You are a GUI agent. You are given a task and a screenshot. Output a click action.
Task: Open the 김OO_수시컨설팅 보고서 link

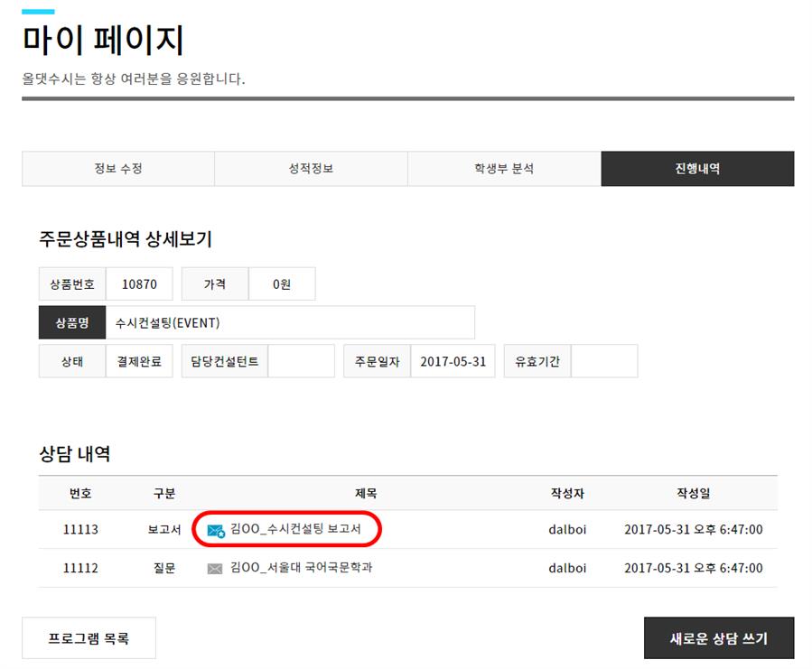tap(295, 529)
